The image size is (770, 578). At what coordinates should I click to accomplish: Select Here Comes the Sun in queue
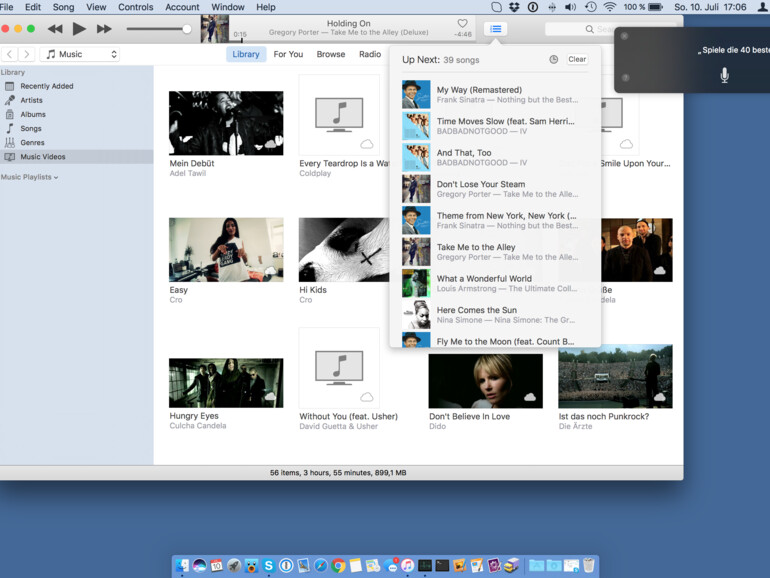495,314
